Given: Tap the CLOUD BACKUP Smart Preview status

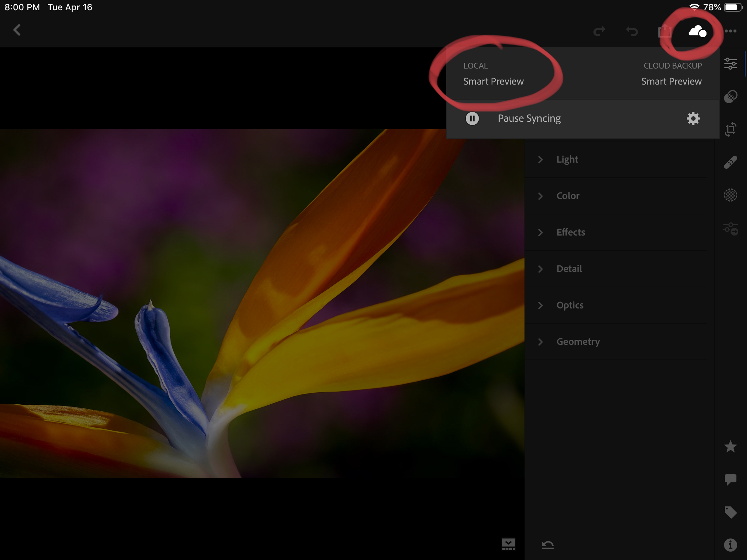Looking at the screenshot, I should click(671, 74).
